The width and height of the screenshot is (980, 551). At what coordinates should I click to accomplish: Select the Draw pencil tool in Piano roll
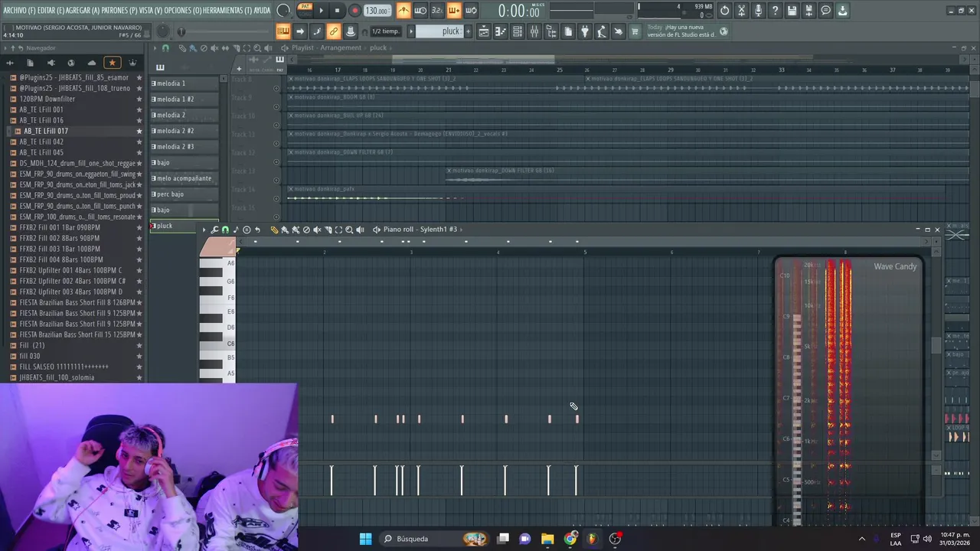point(274,230)
